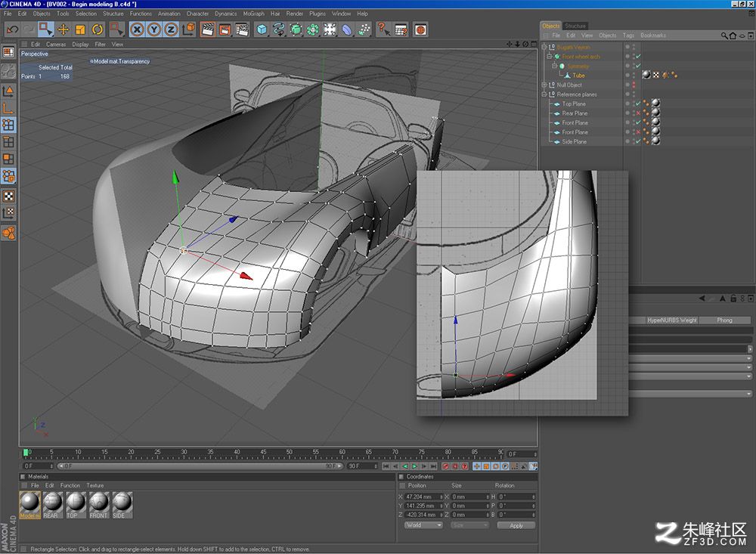Click the Phong tag button
The image size is (756, 554).
click(725, 320)
